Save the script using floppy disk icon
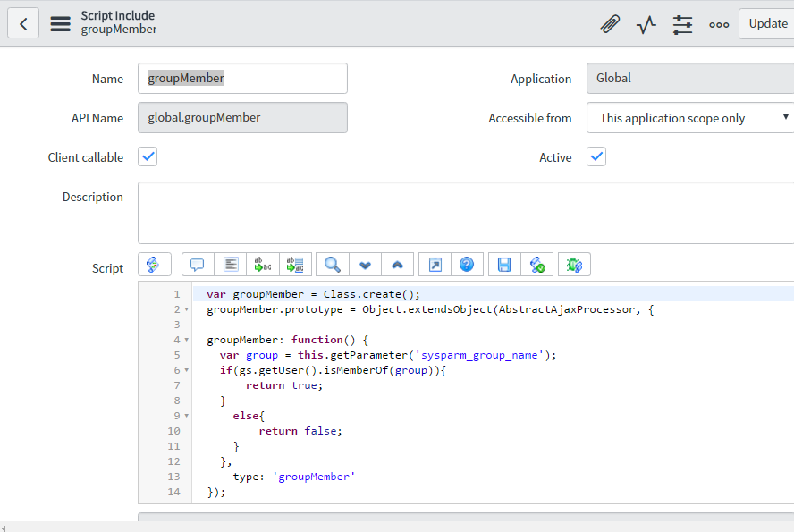 (504, 265)
